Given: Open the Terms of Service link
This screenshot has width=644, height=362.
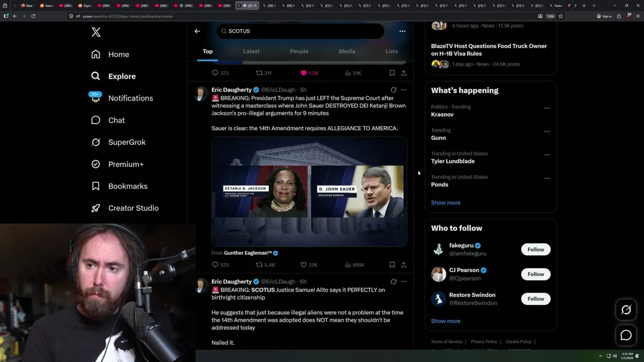Looking at the screenshot, I should point(446,342).
